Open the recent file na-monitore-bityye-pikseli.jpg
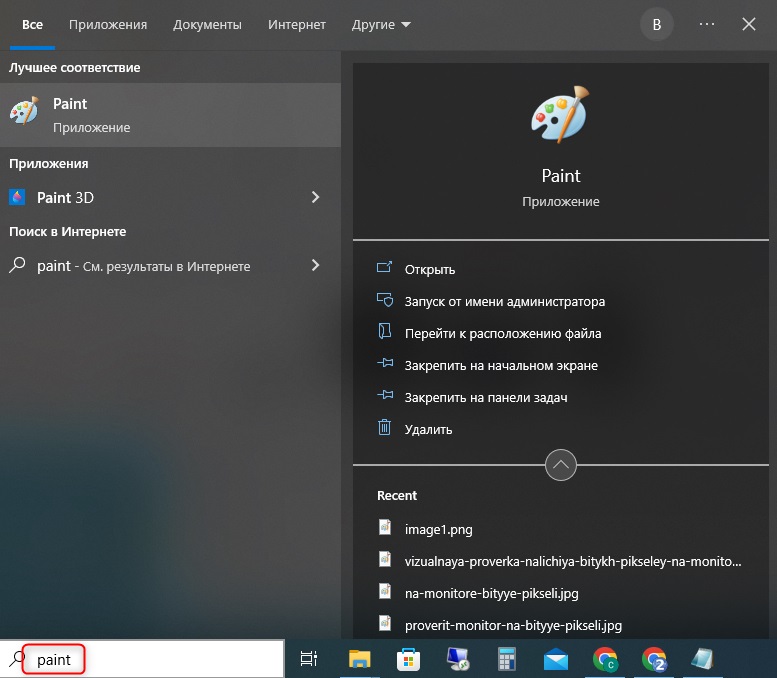The height and width of the screenshot is (678, 777). 492,593
